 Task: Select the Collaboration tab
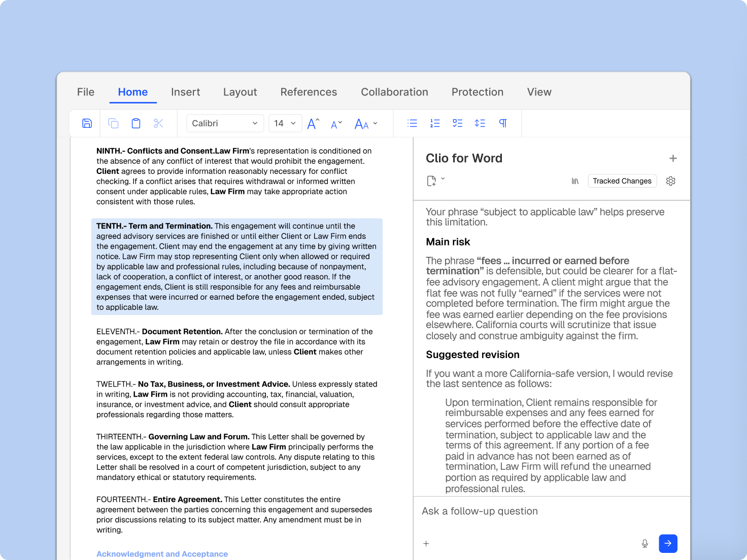click(394, 92)
